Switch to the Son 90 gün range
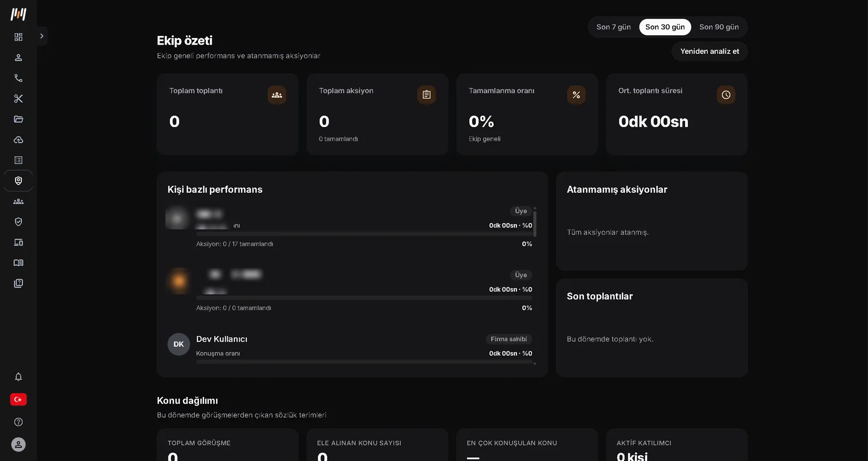 click(719, 27)
